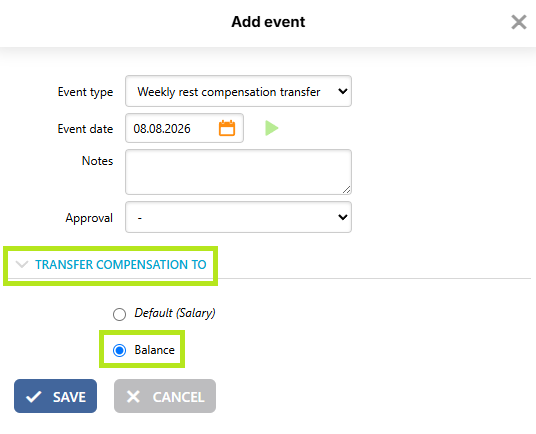Click inside the Notes text area

point(238,172)
